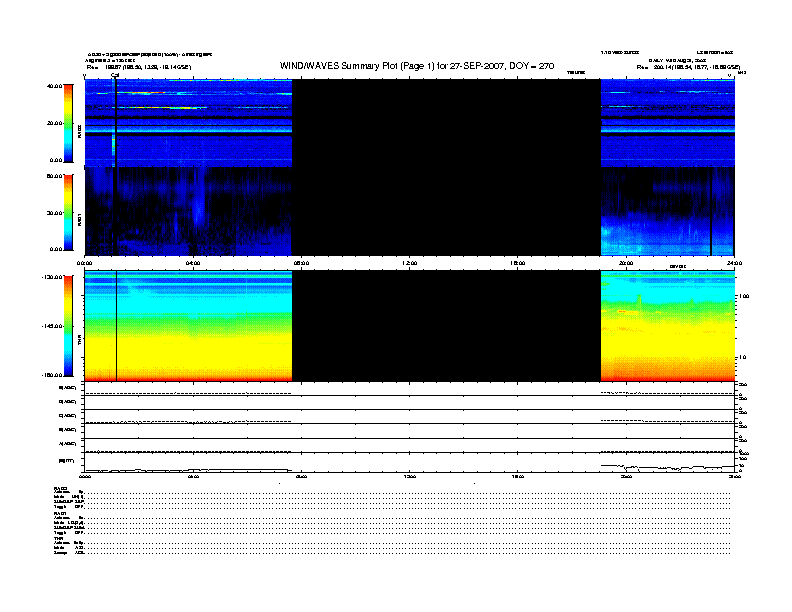The image size is (792, 612).
Task: Click the Cal marker label above RAD2
Action: (x=115, y=75)
